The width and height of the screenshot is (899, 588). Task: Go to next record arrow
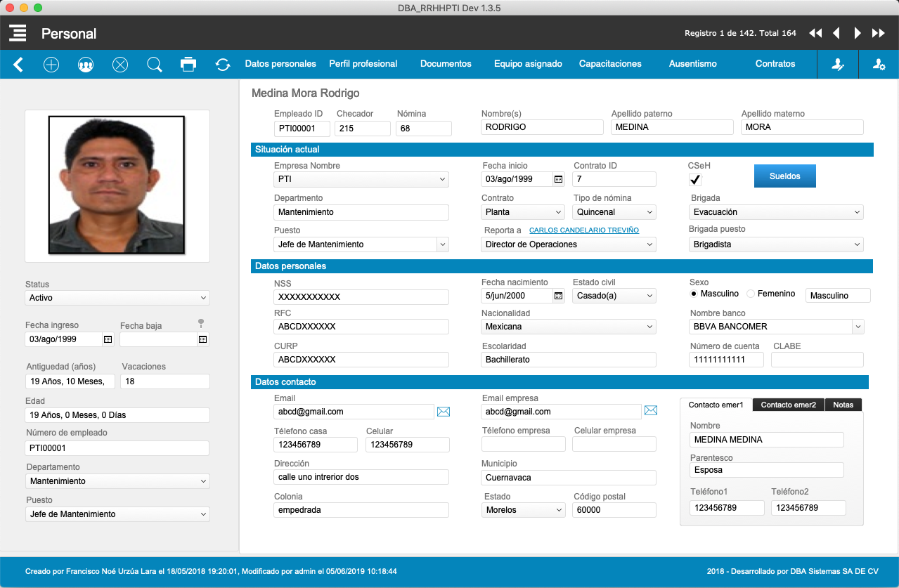coord(858,33)
